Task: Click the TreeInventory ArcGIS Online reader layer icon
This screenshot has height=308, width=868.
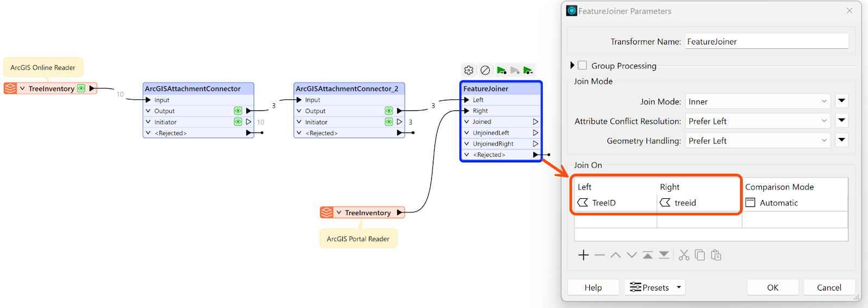Action: tap(10, 88)
